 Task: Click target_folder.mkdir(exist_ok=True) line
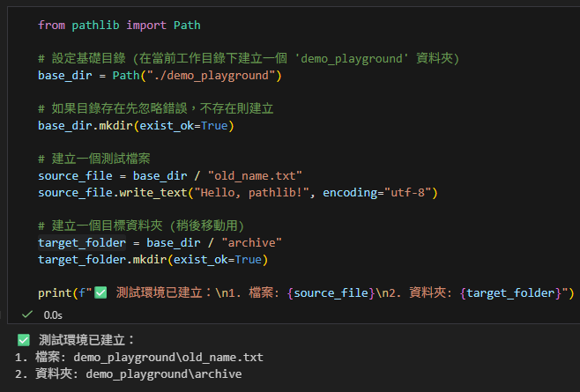click(152, 260)
